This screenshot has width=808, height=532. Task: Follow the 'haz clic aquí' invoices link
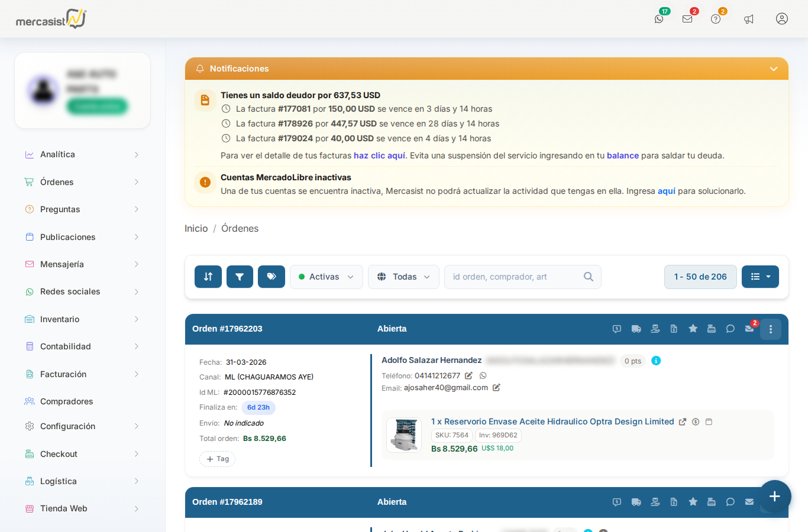coord(380,155)
